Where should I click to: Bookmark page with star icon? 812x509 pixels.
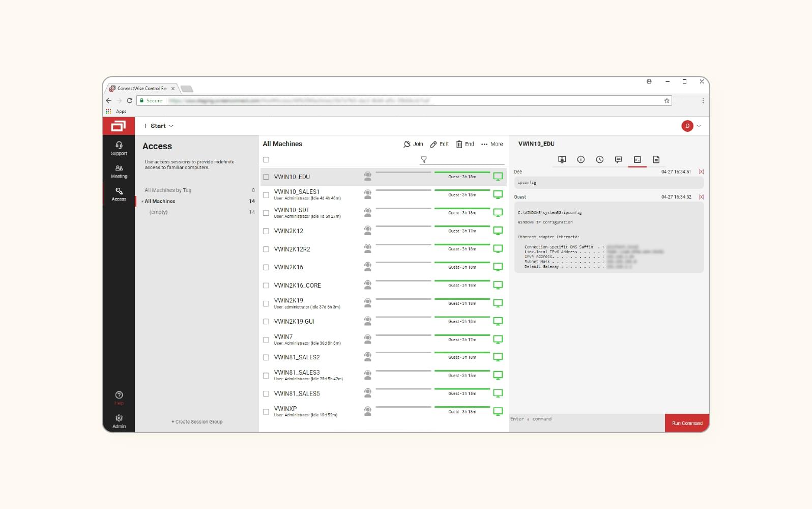pos(666,101)
